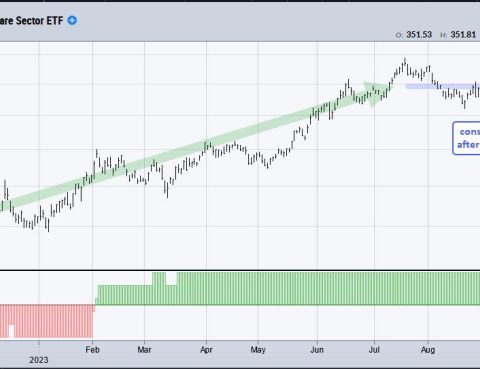Viewport: 480px width, 369px height.
Task: Click the Feb label on the time axis
Action: [x=92, y=350]
